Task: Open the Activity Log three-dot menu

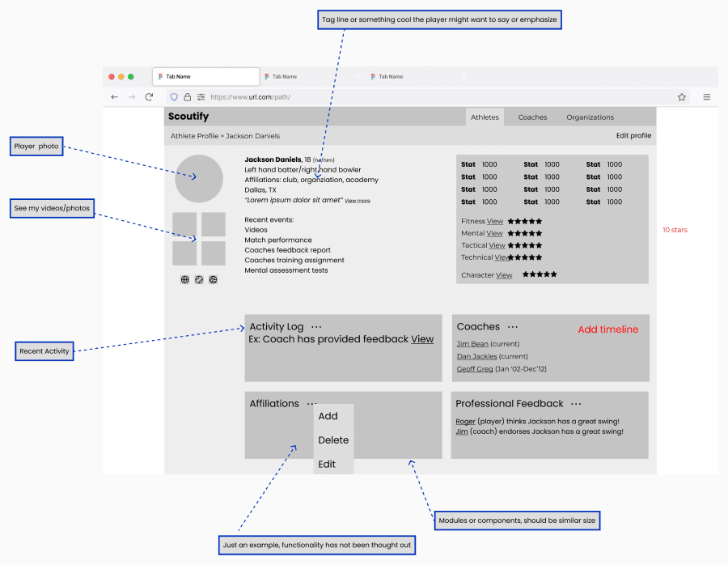Action: click(x=316, y=327)
